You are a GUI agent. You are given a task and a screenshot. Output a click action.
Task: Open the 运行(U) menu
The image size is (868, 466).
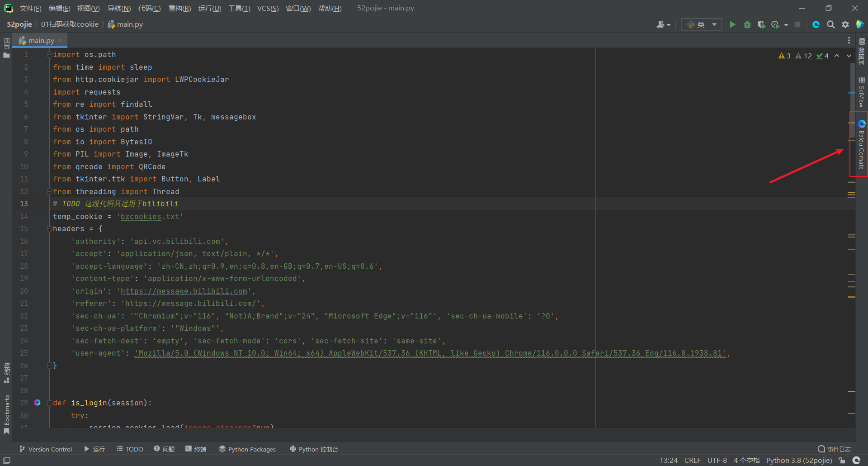[210, 8]
